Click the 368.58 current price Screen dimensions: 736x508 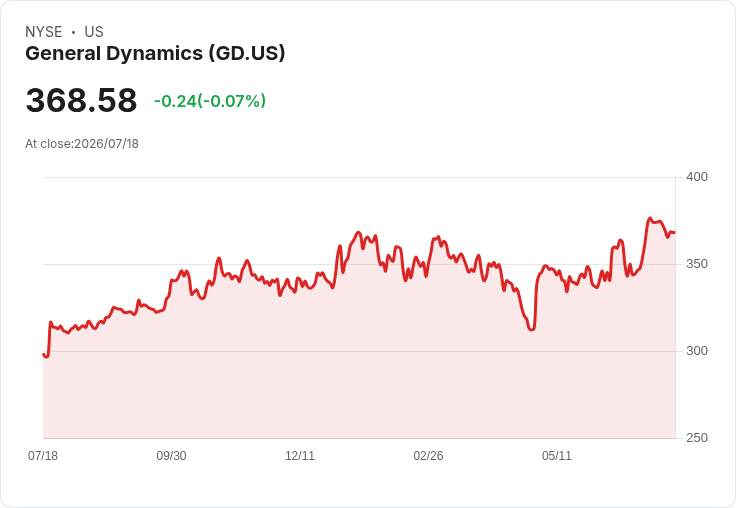coord(81,100)
